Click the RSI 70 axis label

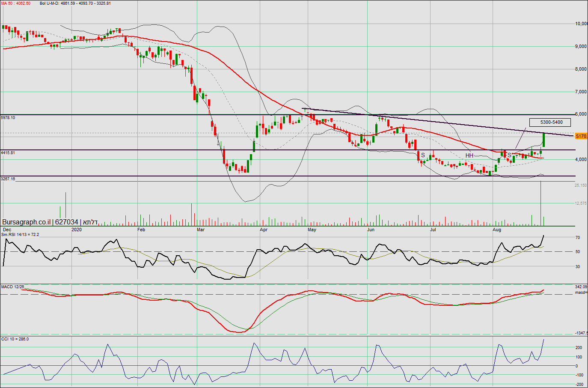point(578,238)
